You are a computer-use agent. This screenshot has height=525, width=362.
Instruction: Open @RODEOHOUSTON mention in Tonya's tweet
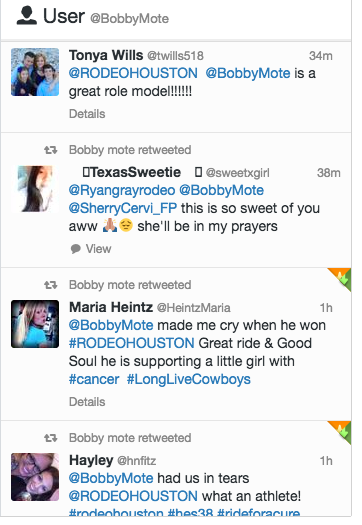pyautogui.click(x=133, y=73)
